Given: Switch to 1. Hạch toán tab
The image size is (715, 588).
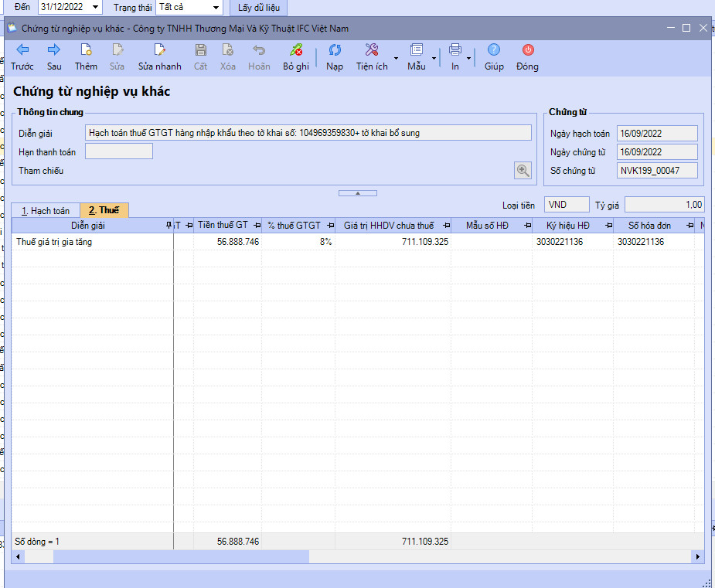Looking at the screenshot, I should (x=46, y=211).
